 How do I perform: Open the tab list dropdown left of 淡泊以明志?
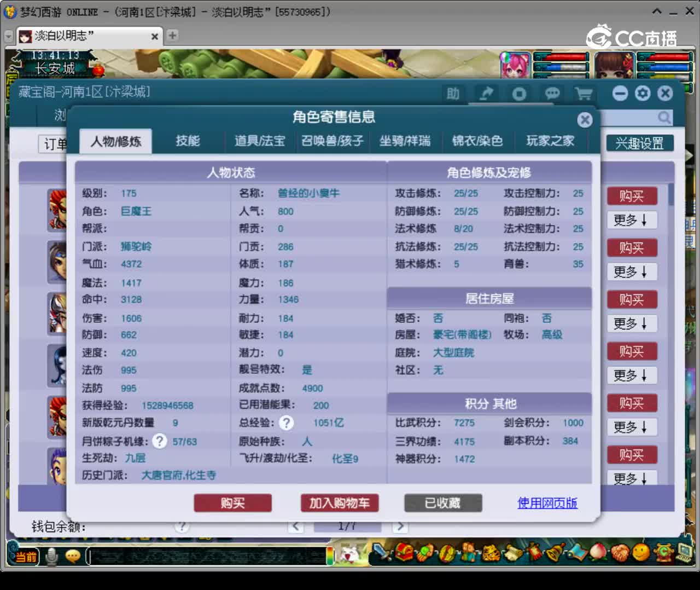pyautogui.click(x=9, y=36)
